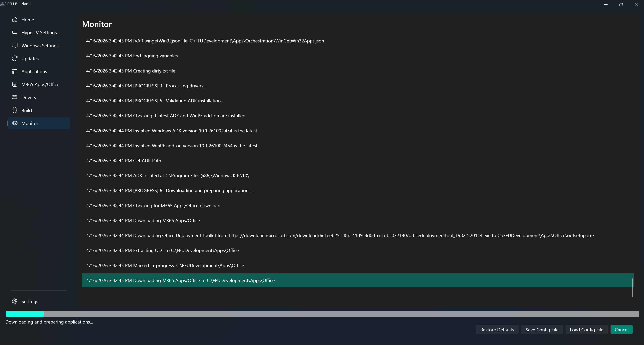Click Load Config File button
644x345 pixels.
586,330
